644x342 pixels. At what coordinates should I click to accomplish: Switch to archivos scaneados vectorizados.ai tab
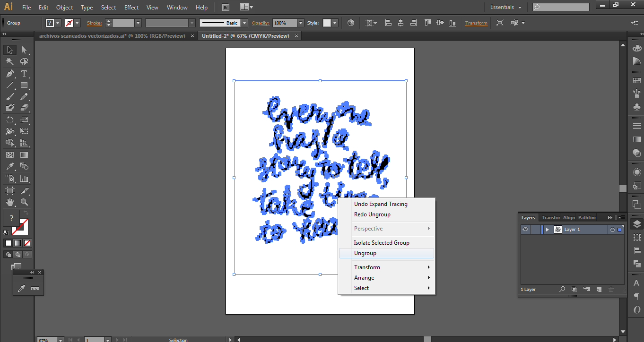112,36
